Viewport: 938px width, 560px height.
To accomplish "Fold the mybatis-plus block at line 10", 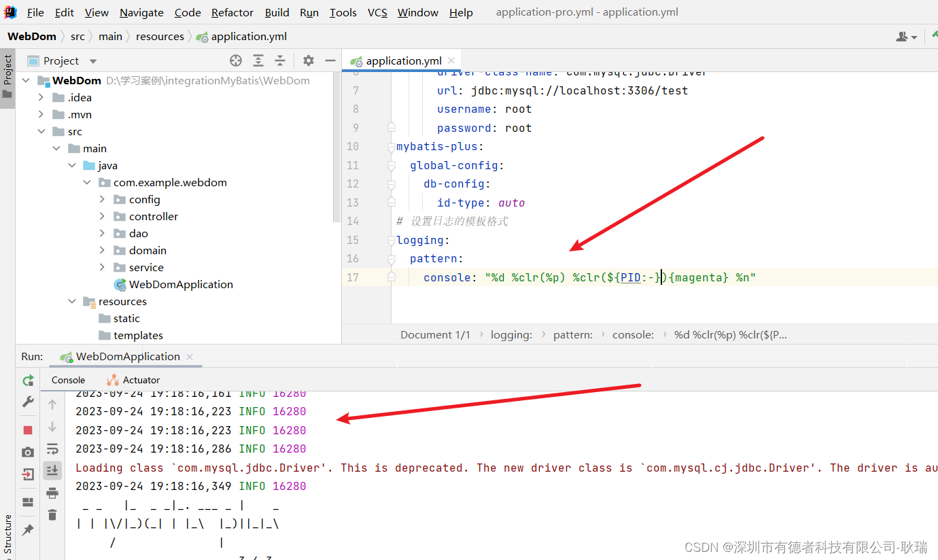I will (x=391, y=146).
